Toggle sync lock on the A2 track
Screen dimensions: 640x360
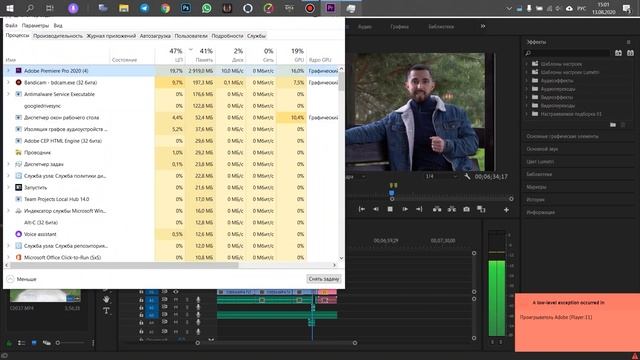pyautogui.click(x=164, y=307)
